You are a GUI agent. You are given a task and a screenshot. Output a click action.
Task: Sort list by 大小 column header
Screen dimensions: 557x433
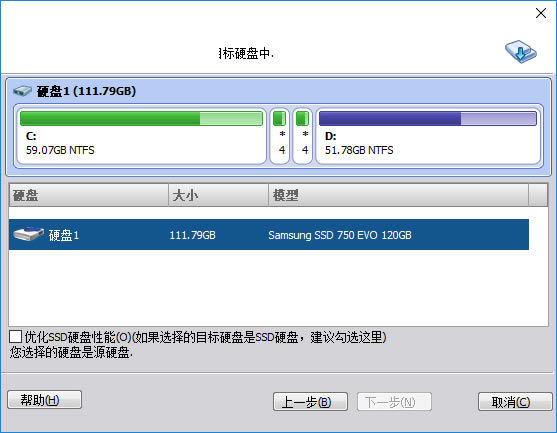click(x=218, y=195)
